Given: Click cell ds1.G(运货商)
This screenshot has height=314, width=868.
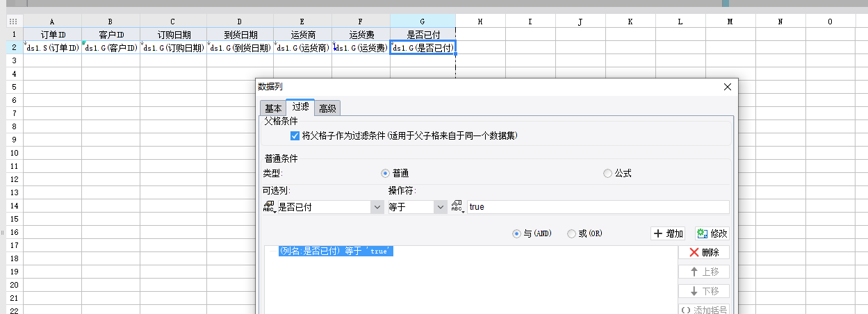Looking at the screenshot, I should click(x=302, y=48).
